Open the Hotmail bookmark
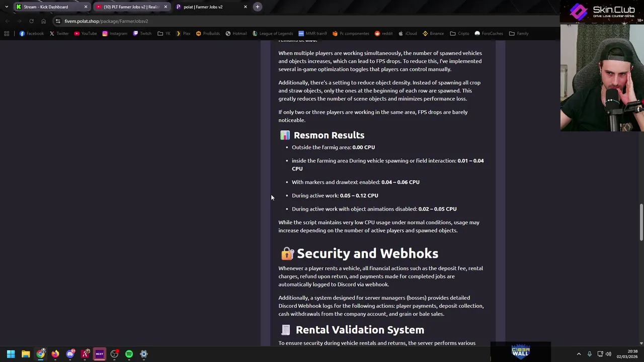Viewport: 644px width, 362px height. click(236, 34)
